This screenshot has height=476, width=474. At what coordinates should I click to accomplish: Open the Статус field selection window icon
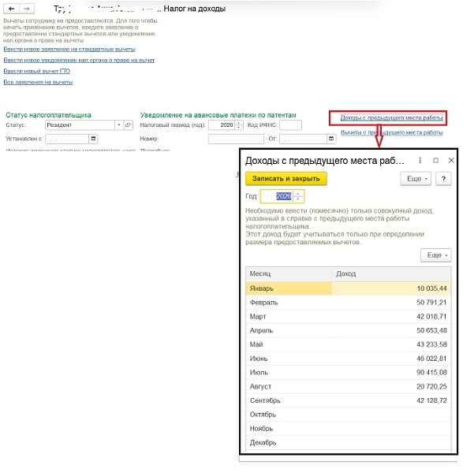click(x=129, y=125)
